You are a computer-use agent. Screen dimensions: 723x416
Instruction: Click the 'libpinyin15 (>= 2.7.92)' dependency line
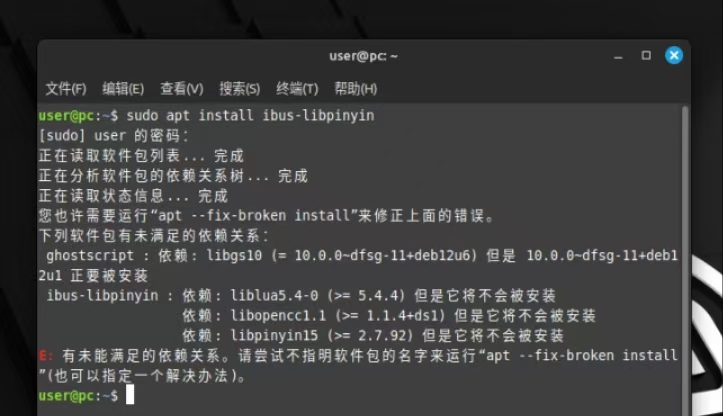373,336
